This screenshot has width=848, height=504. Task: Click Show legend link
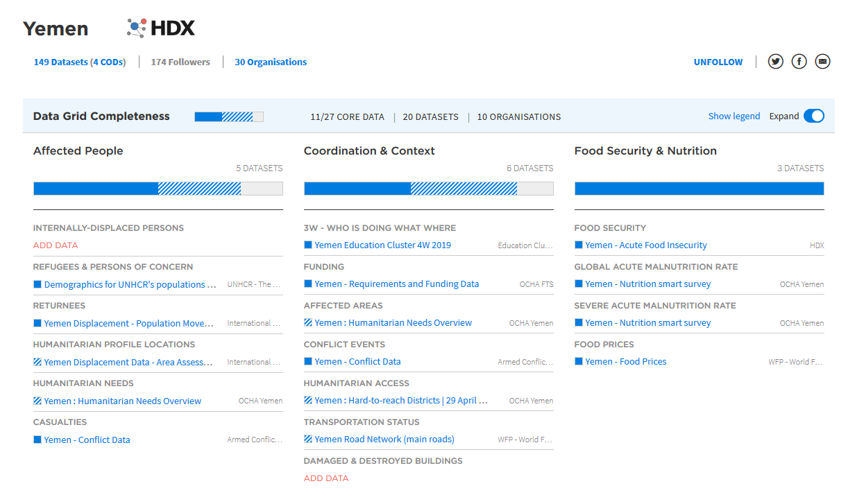(734, 116)
